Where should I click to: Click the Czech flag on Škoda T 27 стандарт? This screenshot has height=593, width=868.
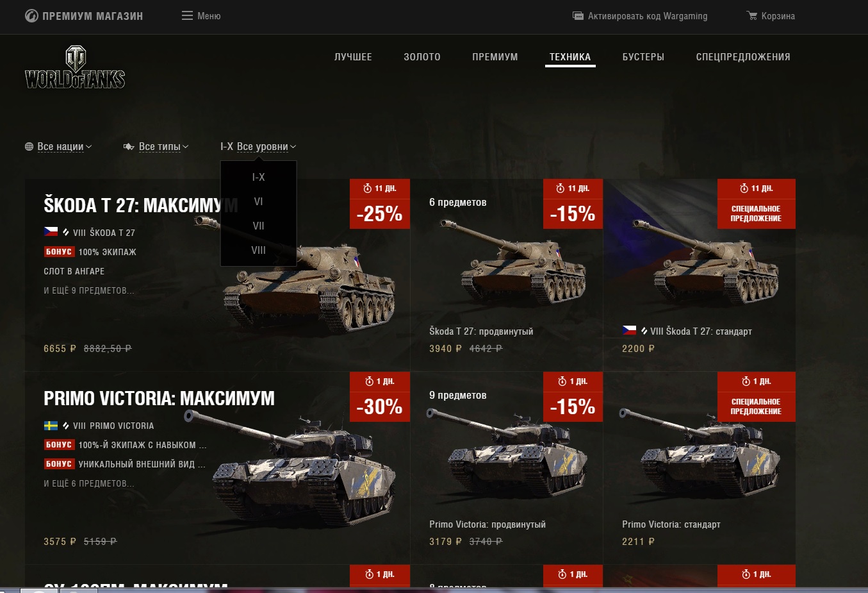click(629, 331)
